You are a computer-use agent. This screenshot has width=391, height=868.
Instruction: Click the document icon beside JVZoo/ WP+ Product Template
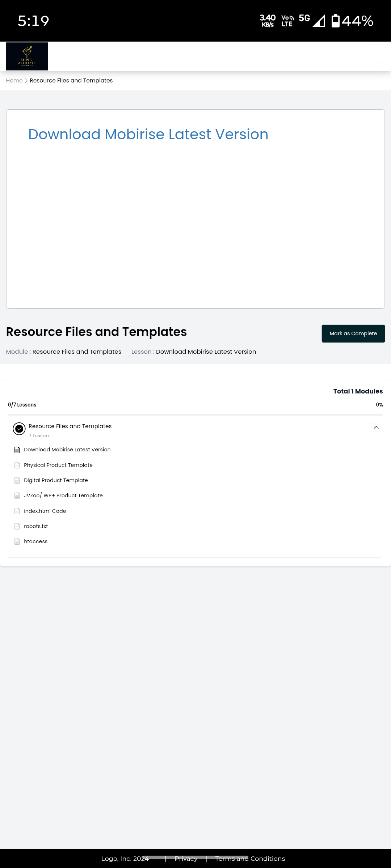click(x=17, y=496)
